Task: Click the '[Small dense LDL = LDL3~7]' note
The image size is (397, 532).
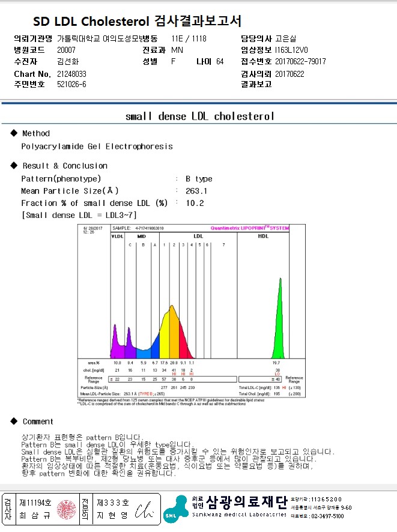Action: click(x=79, y=216)
